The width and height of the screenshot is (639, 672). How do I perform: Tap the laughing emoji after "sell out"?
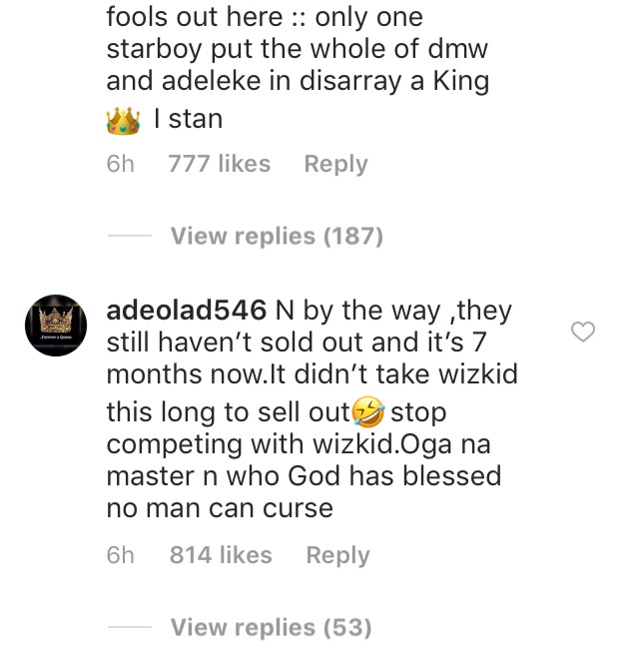tap(367, 411)
